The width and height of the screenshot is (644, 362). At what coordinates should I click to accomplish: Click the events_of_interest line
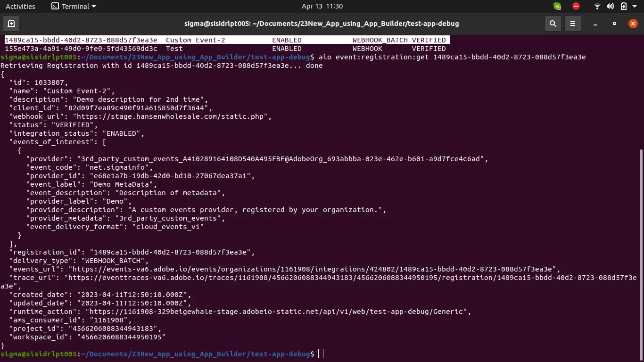pos(58,142)
